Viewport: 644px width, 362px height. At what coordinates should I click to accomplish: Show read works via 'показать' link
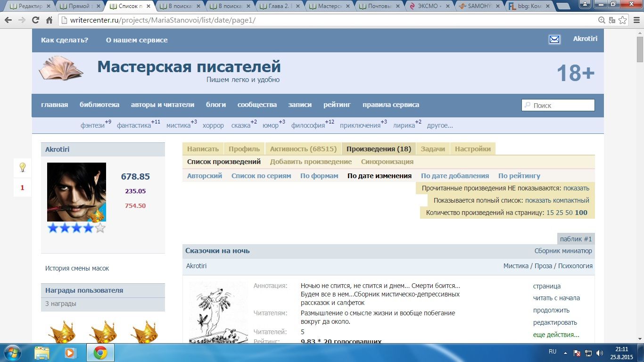[576, 188]
